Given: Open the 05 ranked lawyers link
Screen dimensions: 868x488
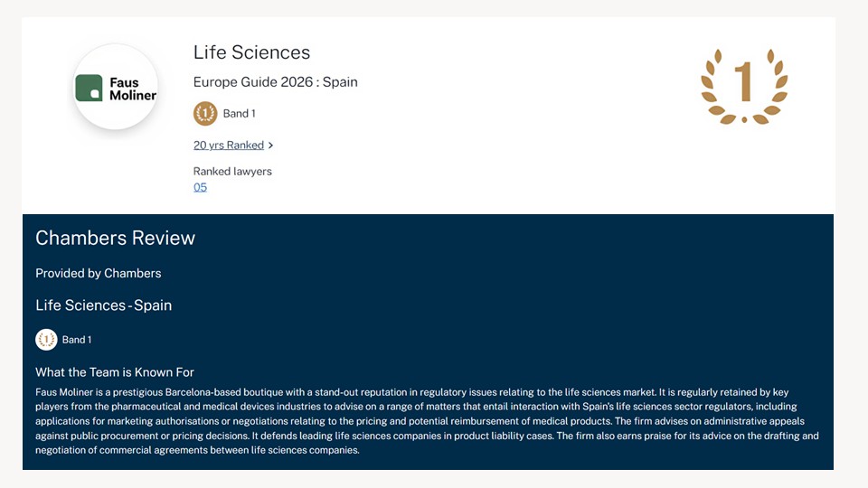Looking at the screenshot, I should (x=200, y=187).
